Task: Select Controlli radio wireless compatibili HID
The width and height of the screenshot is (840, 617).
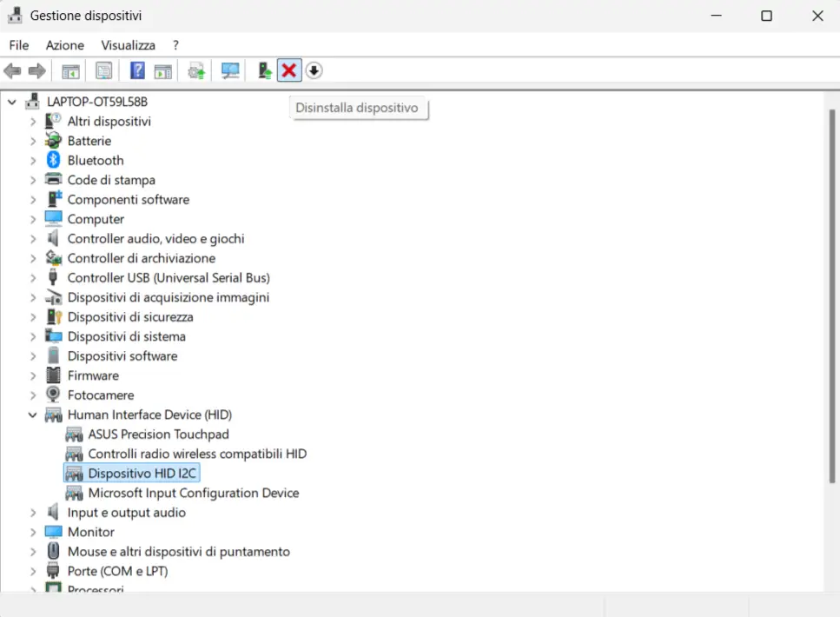Action: (197, 454)
